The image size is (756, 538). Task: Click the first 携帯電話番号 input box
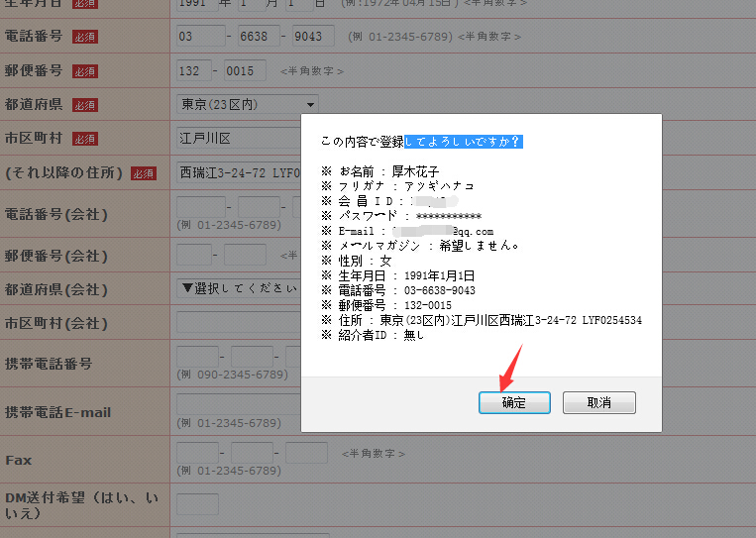click(197, 356)
